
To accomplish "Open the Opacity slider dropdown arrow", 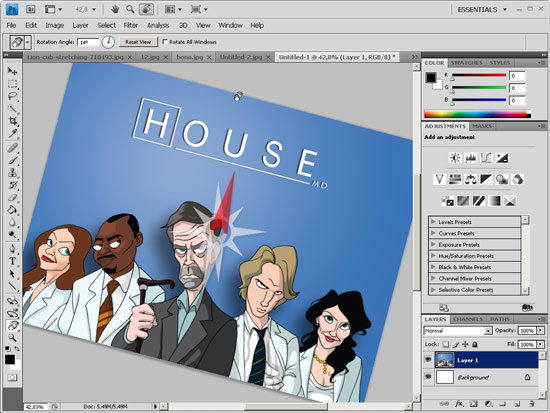I will 541,331.
